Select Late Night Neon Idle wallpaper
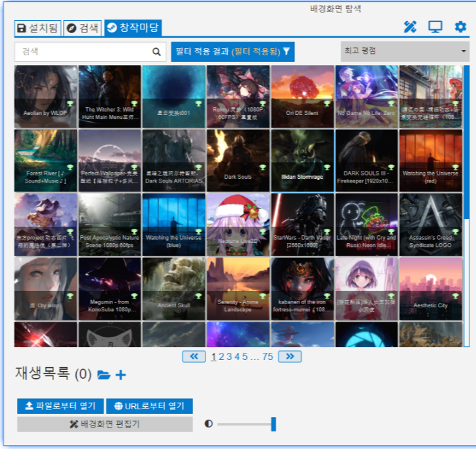The width and height of the screenshot is (476, 449). coord(366,225)
